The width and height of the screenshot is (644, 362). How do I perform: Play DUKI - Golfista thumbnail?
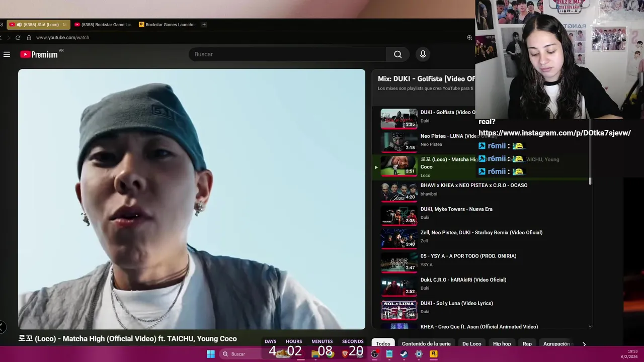399,119
